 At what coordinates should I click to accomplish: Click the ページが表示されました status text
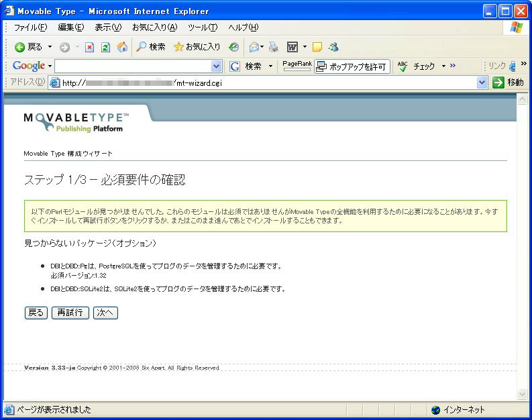point(54,410)
